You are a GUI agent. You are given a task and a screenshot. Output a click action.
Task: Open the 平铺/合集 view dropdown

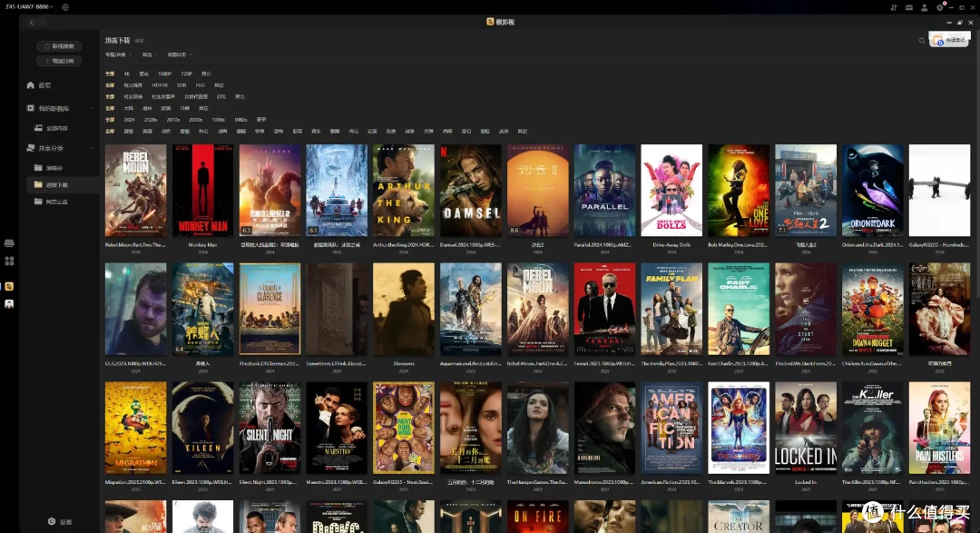(118, 55)
